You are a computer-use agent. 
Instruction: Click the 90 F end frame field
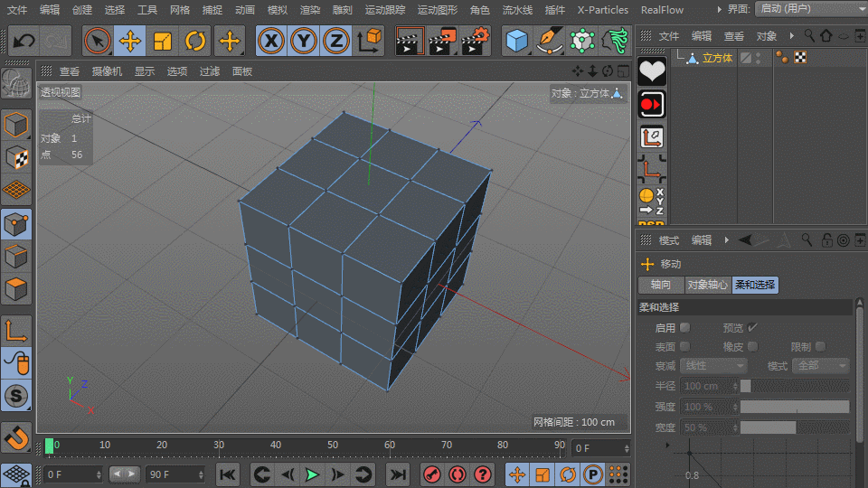(175, 474)
